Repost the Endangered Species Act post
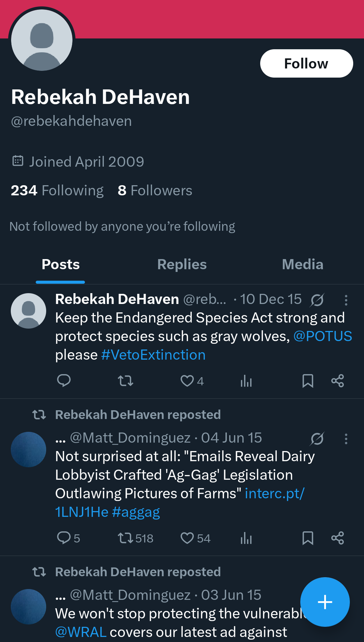The width and height of the screenshot is (364, 642). (125, 381)
